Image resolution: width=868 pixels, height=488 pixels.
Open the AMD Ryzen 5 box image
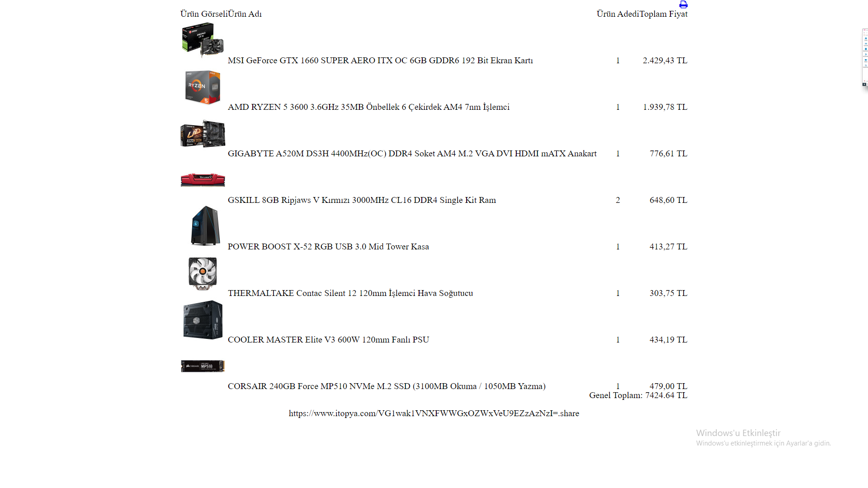coord(203,87)
